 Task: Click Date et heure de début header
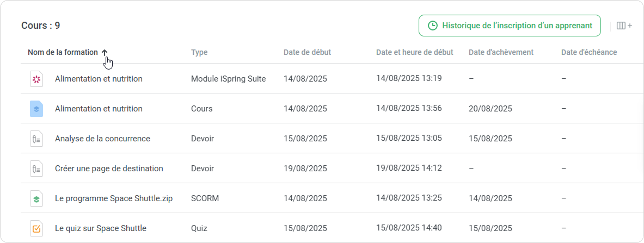click(414, 53)
